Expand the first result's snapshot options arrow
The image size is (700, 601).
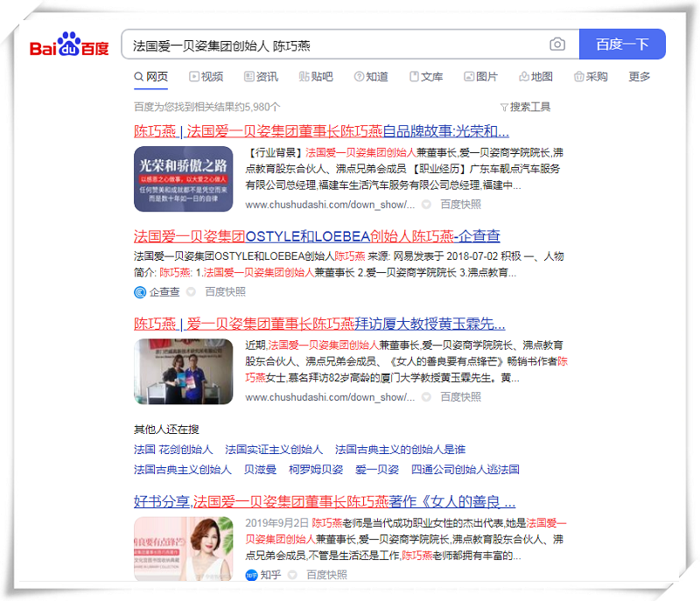(426, 205)
